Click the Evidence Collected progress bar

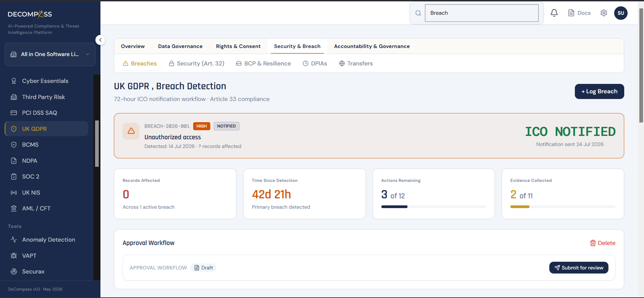(x=563, y=207)
